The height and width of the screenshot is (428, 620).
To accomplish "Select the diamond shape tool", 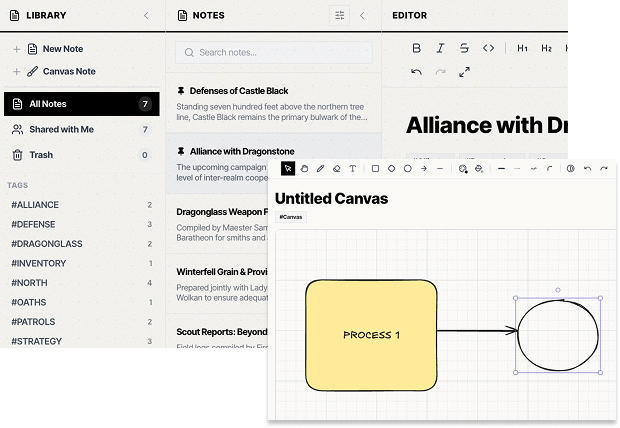I will click(391, 169).
